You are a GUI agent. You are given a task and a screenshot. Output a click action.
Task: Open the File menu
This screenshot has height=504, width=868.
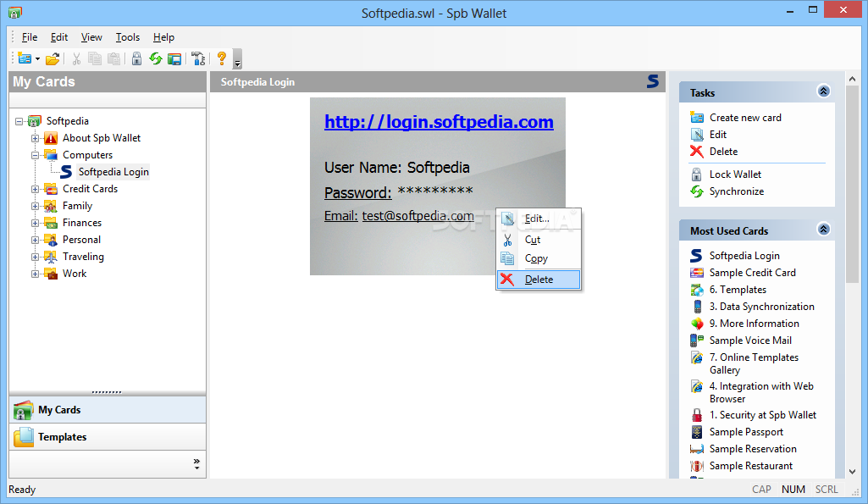pos(30,37)
